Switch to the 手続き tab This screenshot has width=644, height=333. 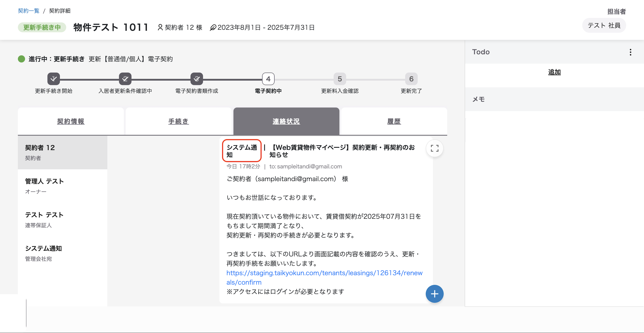tap(179, 122)
